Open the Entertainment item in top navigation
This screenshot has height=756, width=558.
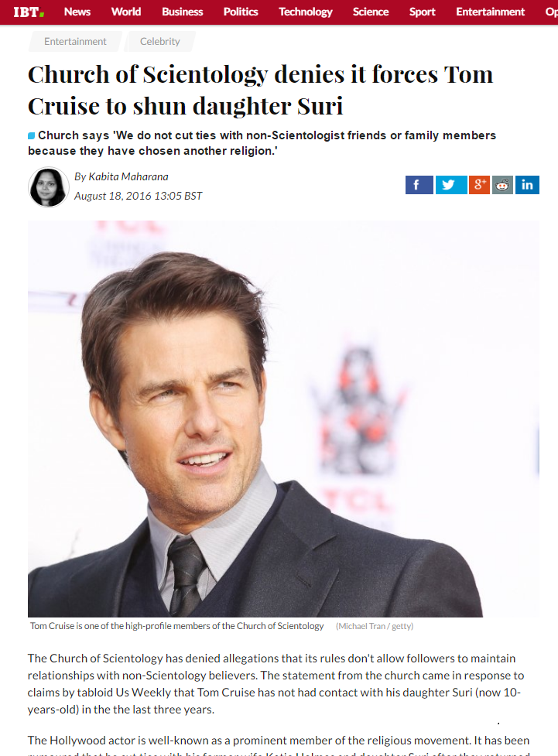490,12
